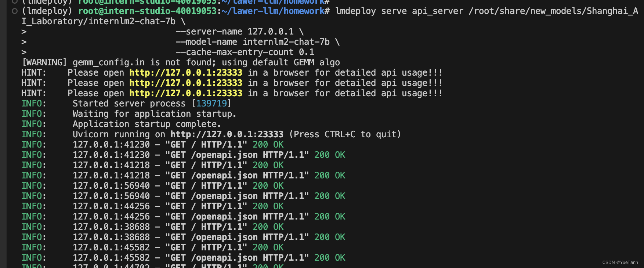The image size is (644, 268).
Task: Click 127.0.0.1:41218 on its 'GET / HTTP/1.1' line
Action: point(111,165)
